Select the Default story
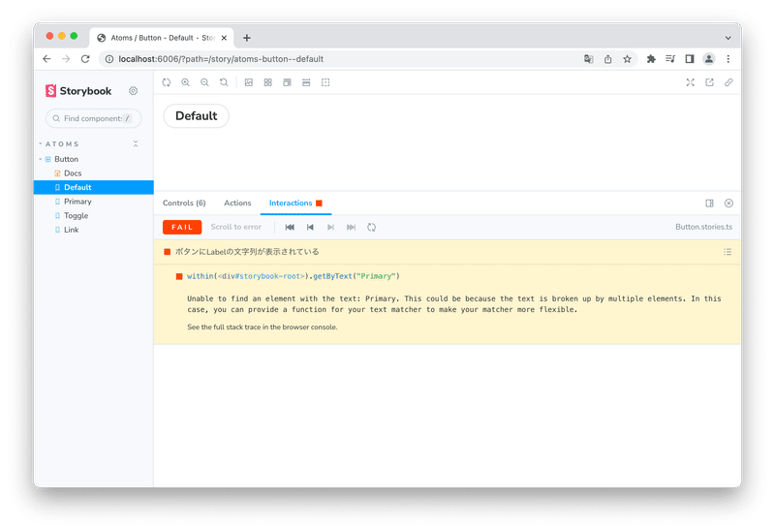 click(93, 187)
